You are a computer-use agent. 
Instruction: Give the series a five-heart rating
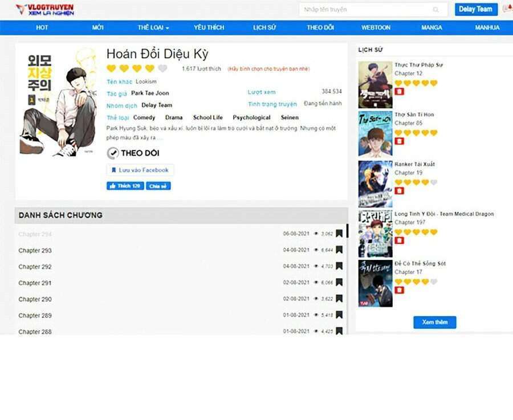tap(162, 67)
